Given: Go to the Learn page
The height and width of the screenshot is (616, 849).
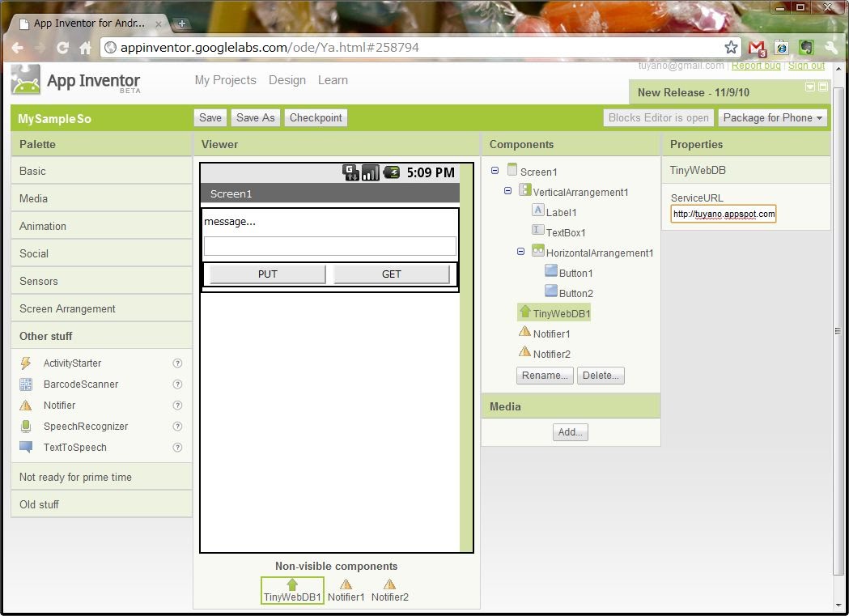Looking at the screenshot, I should (x=333, y=80).
